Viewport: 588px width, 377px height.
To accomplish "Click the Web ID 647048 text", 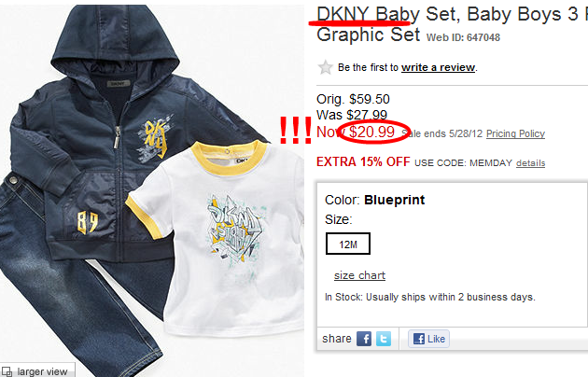I will (x=463, y=37).
